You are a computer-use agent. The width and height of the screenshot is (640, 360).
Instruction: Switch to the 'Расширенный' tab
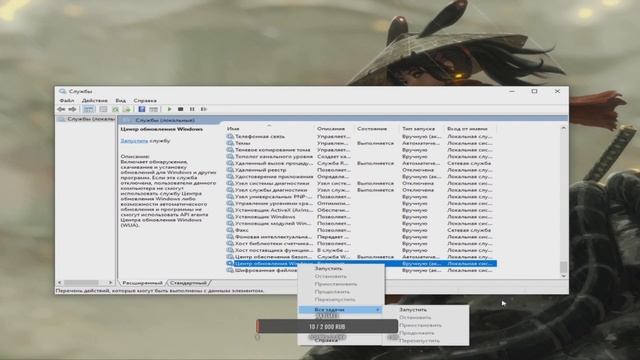pos(142,283)
